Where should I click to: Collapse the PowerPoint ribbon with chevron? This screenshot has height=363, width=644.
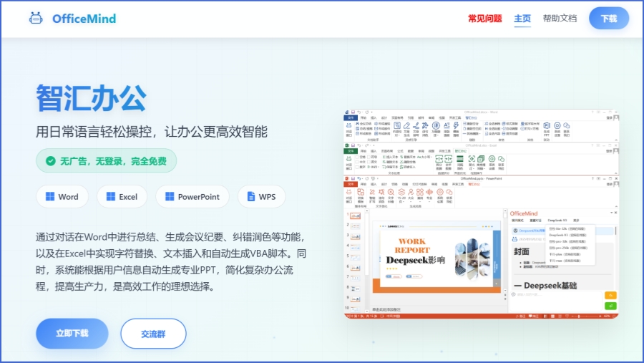(616, 206)
